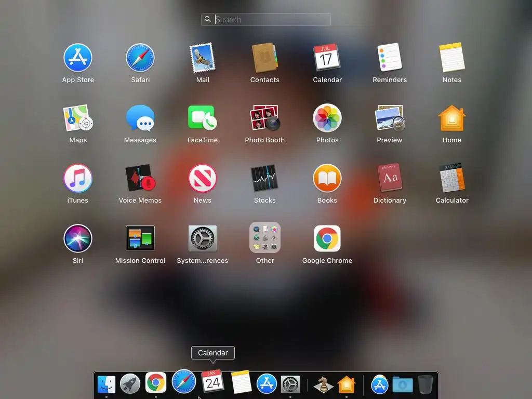Open the Applications folder stack in Dock

pyautogui.click(x=380, y=384)
